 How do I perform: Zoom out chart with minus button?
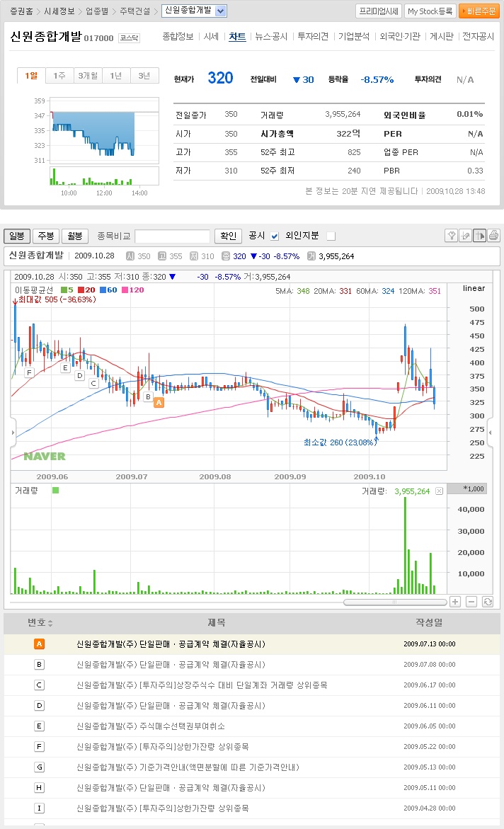point(471,602)
